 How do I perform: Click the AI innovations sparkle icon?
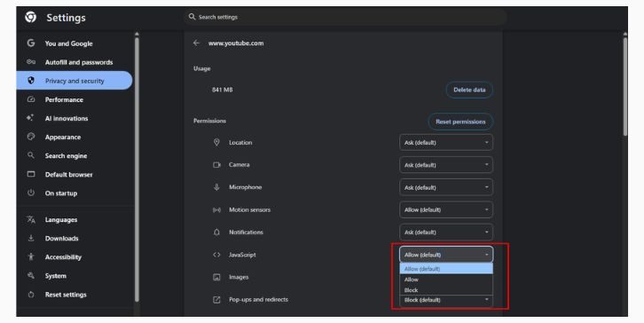pos(30,118)
